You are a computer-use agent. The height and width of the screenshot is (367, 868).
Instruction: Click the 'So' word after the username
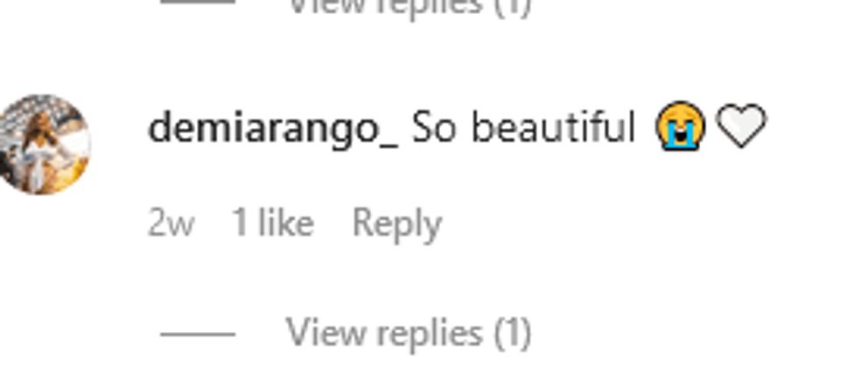coord(434,129)
